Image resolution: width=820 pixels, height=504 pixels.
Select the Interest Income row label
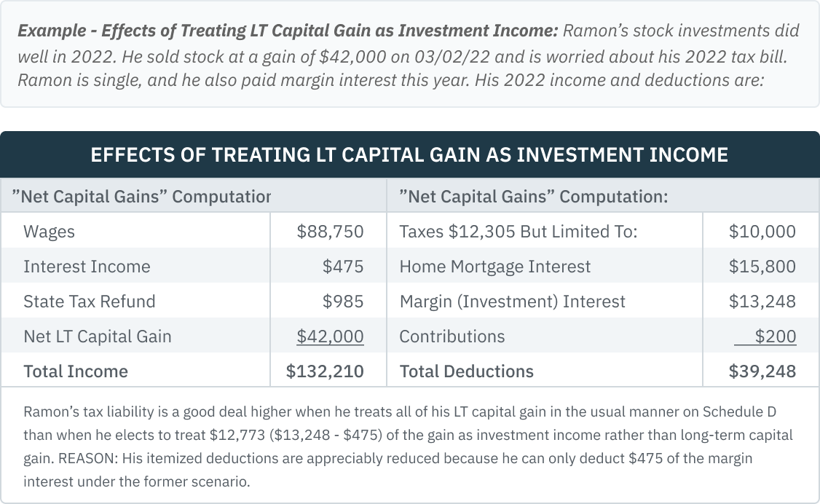pyautogui.click(x=87, y=267)
